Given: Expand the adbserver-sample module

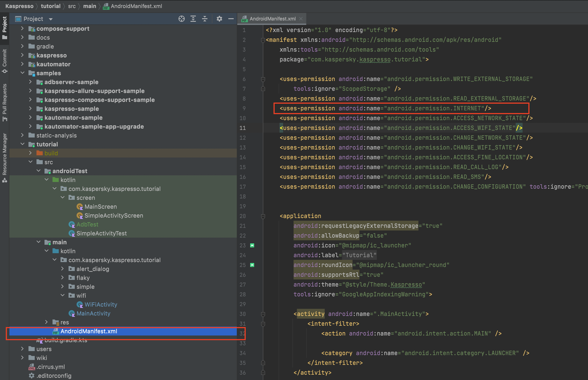Looking at the screenshot, I should [x=30, y=82].
